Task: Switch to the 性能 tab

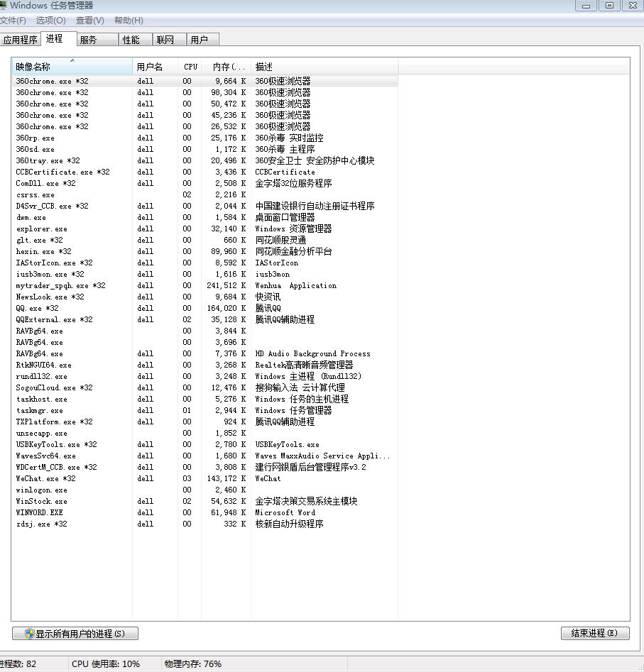Action: tap(135, 40)
